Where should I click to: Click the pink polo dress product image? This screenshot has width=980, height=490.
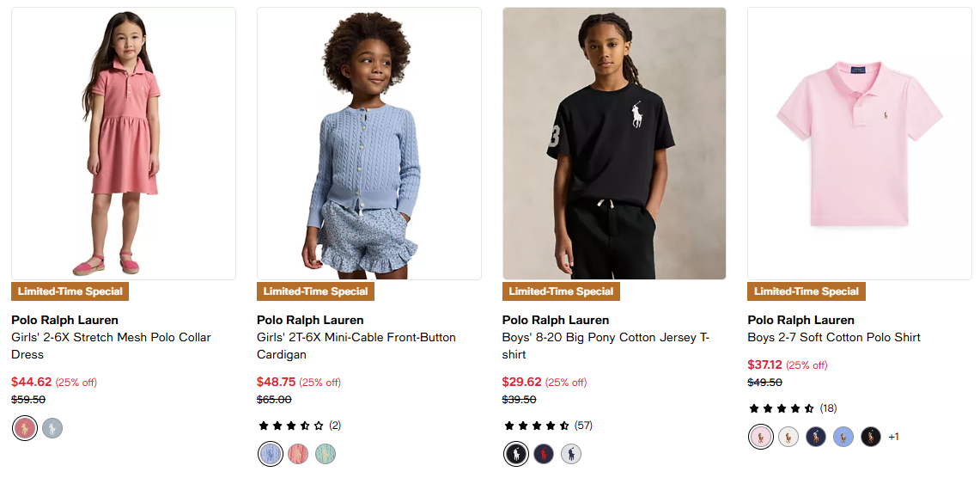(x=124, y=144)
